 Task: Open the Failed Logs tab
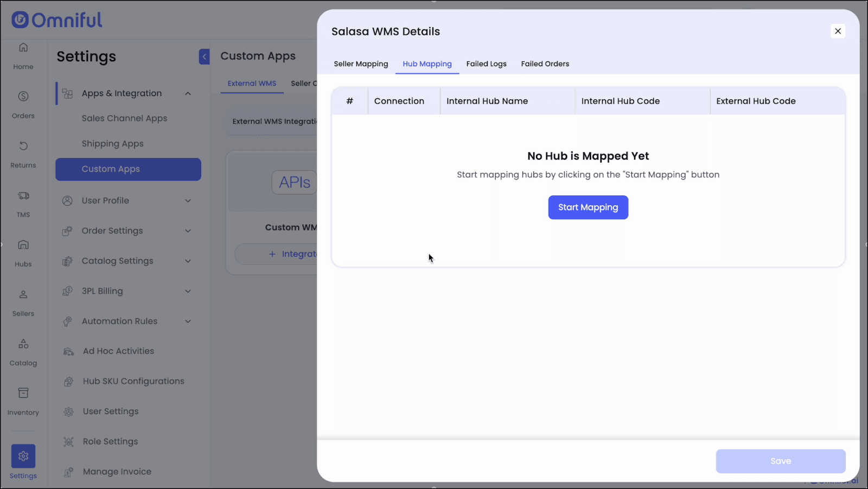tap(486, 64)
